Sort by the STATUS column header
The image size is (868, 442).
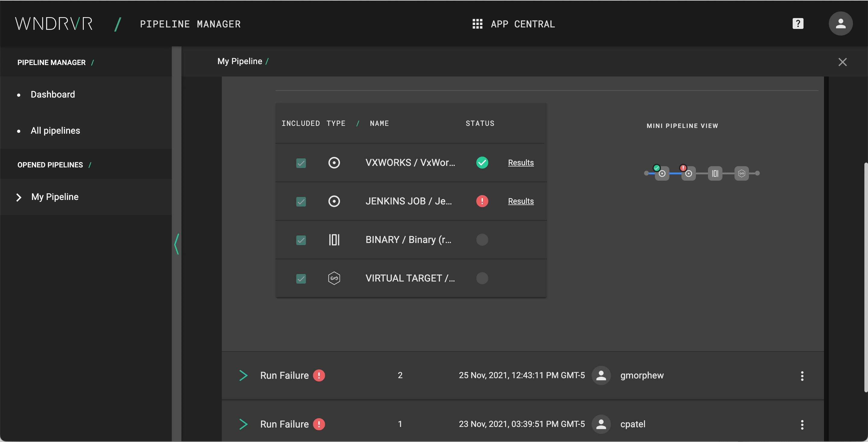point(480,123)
